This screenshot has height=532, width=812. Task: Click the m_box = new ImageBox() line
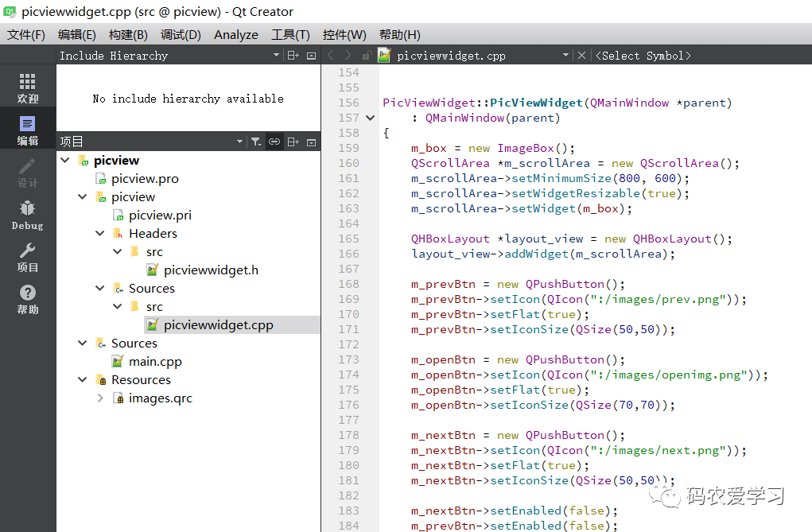tap(493, 148)
